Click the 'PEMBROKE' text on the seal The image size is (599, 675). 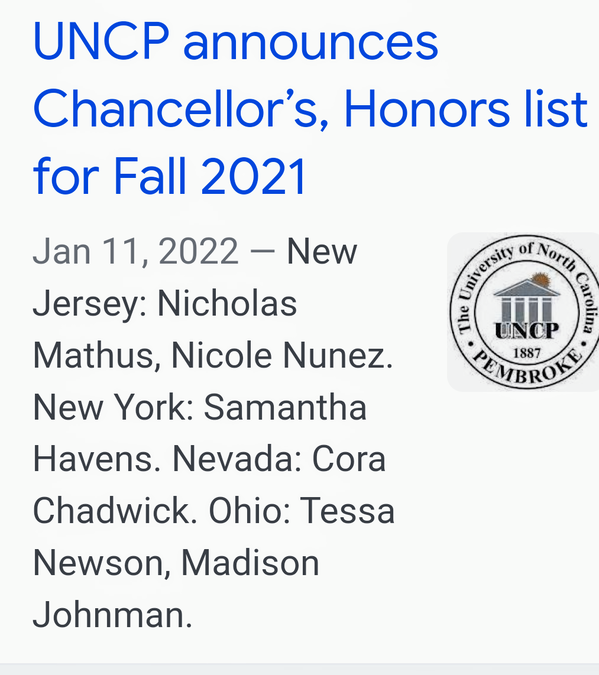point(528,367)
